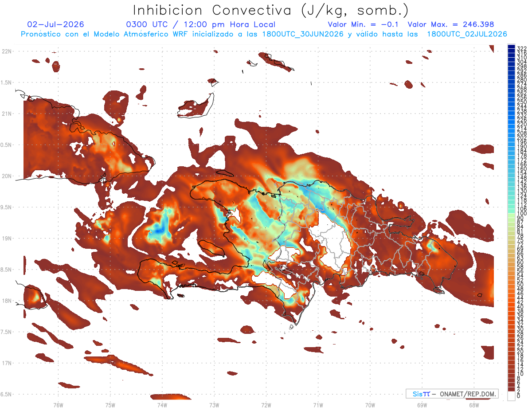
Task: Click the longitude label '72W'
Action: 266,405
